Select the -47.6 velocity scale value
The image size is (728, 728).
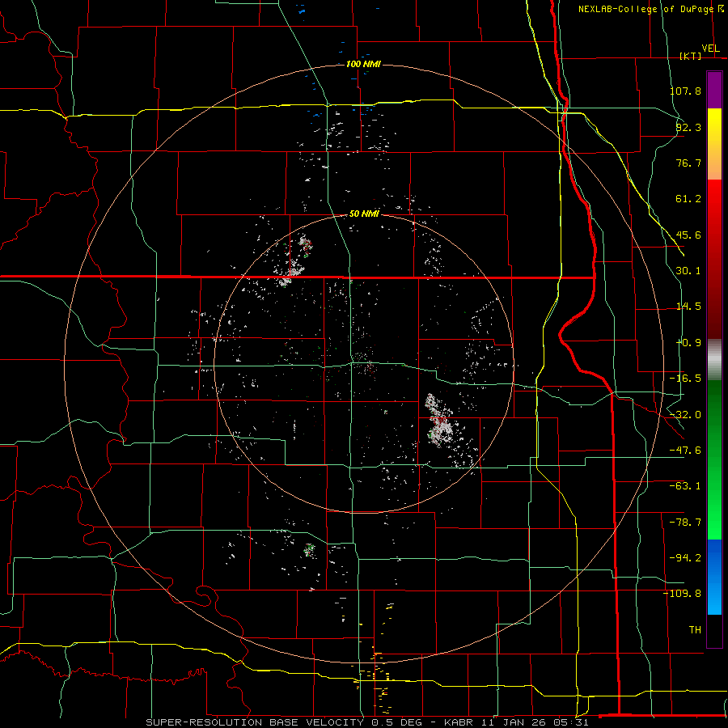[x=685, y=451]
